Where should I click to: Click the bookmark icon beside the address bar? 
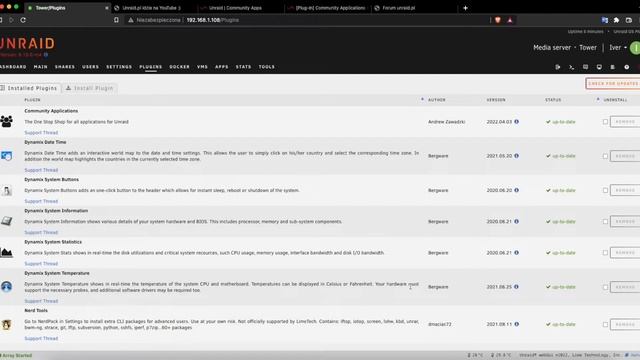coord(116,20)
